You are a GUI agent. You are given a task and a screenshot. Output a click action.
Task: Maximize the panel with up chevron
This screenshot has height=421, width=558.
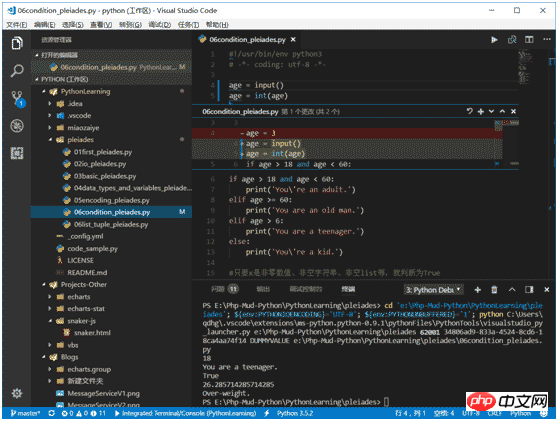pyautogui.click(x=512, y=289)
